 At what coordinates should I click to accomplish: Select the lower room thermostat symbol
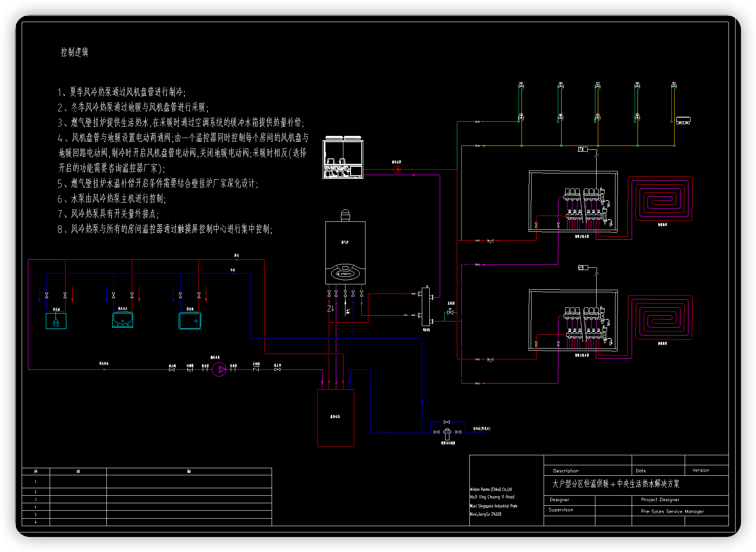point(583,267)
